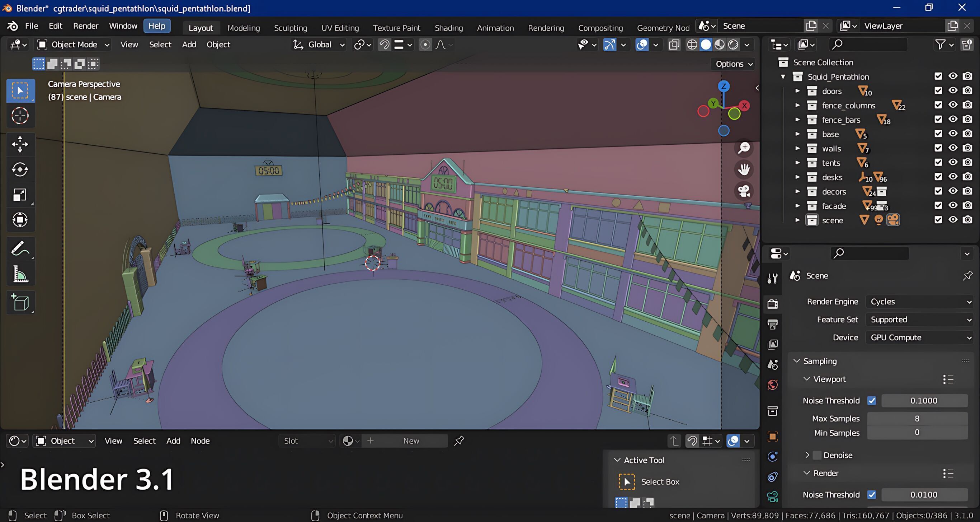The width and height of the screenshot is (980, 522).
Task: Click the Max Samples value field
Action: point(917,419)
